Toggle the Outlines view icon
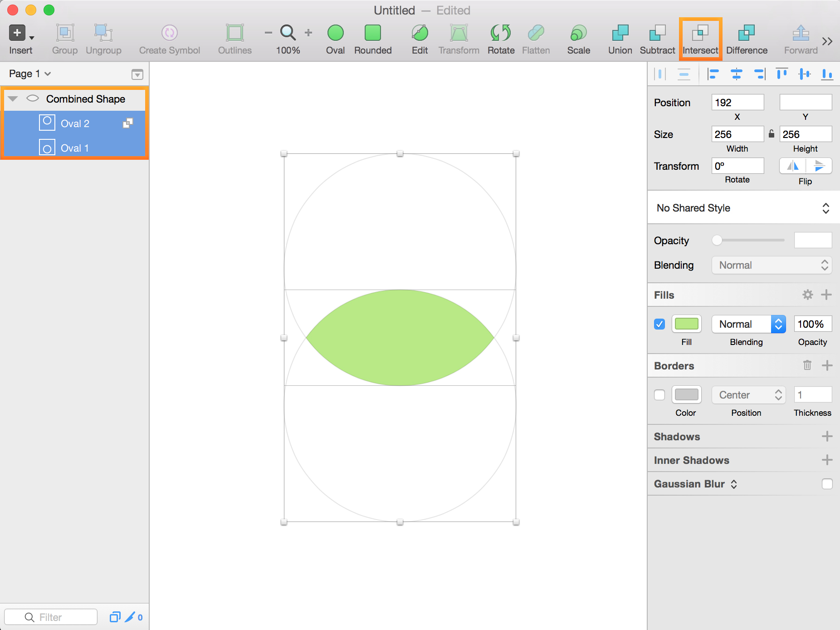 [235, 33]
